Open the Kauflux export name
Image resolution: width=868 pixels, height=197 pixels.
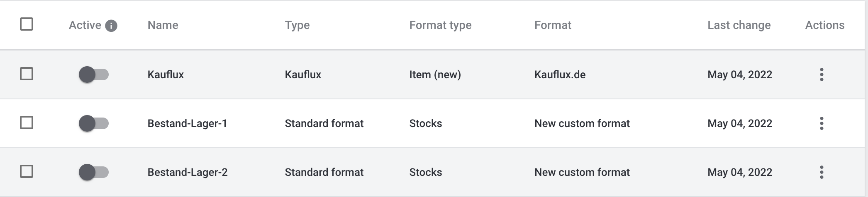click(x=166, y=75)
